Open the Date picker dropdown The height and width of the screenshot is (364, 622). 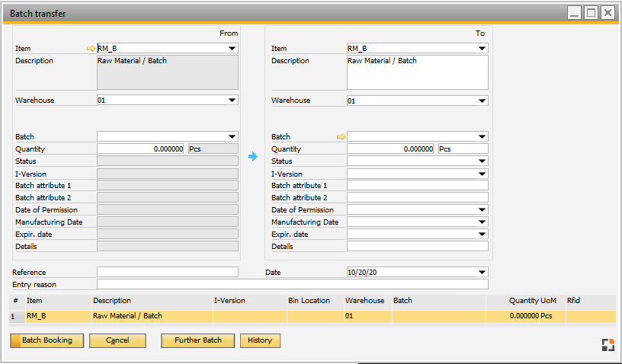(482, 273)
